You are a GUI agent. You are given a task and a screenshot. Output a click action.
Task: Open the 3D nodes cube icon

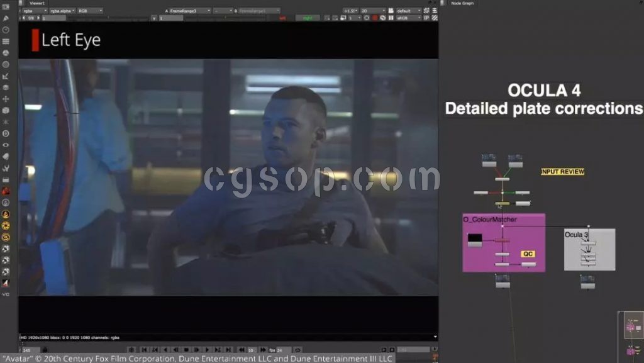6,111
